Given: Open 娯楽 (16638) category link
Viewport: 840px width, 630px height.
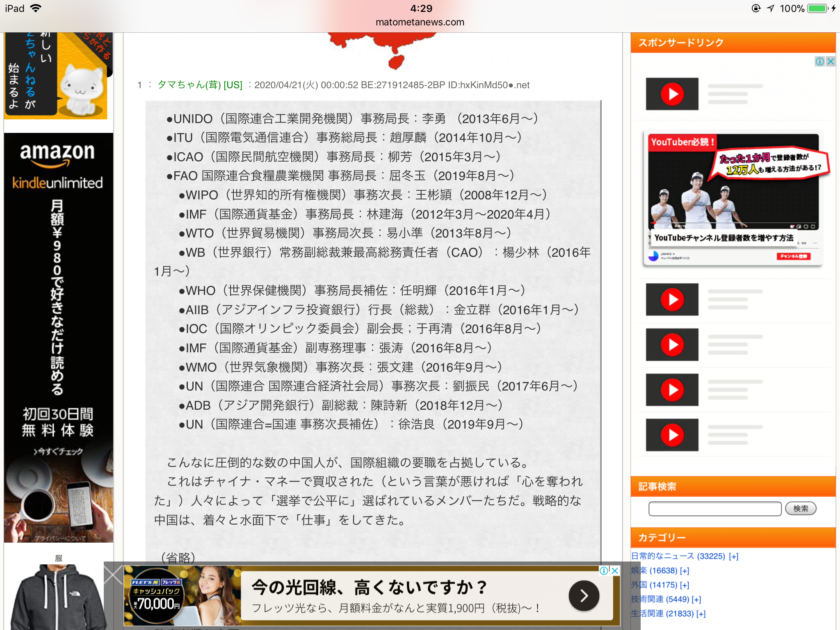Looking at the screenshot, I should click(x=654, y=571).
